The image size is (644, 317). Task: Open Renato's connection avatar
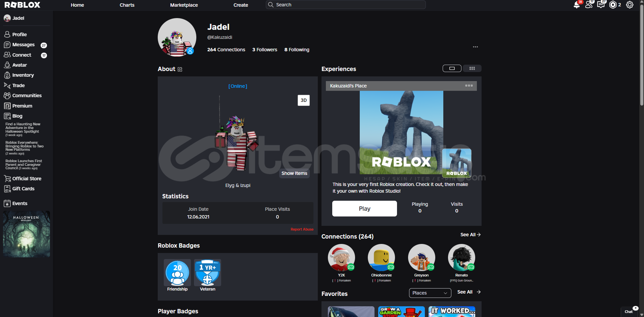click(461, 257)
